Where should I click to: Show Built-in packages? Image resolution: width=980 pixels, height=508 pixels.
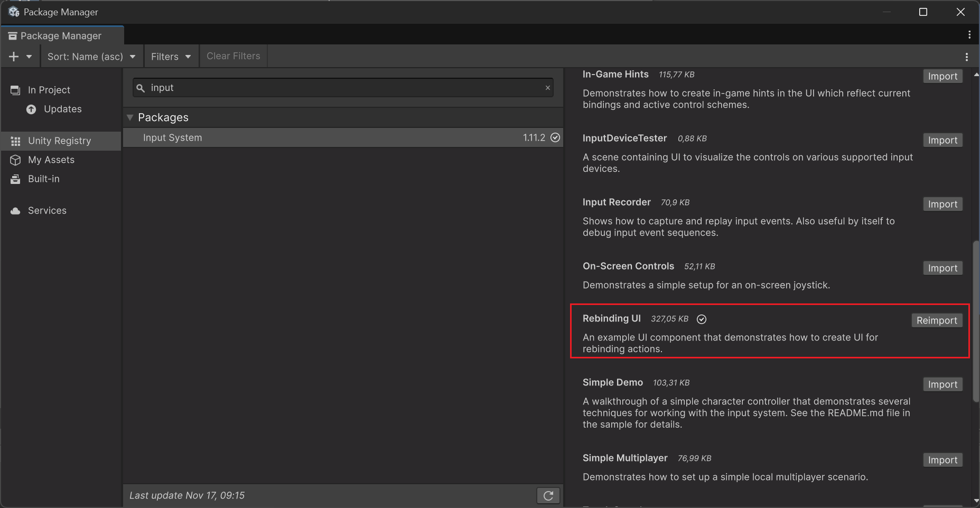point(43,179)
